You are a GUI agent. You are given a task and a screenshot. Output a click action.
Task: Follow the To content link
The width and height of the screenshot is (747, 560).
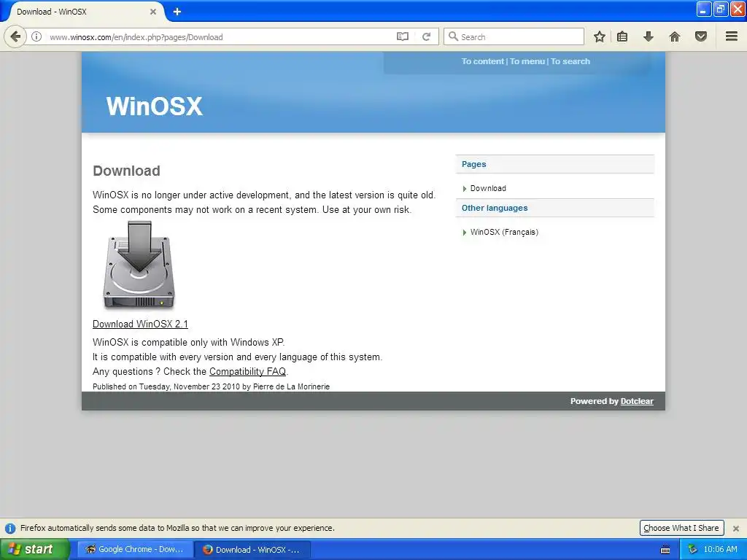[482, 61]
